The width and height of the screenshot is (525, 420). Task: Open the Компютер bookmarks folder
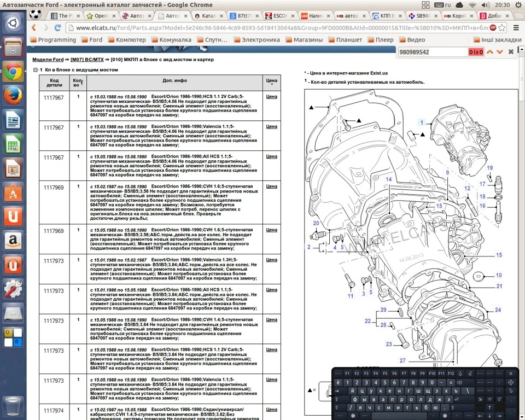pyautogui.click(x=127, y=40)
